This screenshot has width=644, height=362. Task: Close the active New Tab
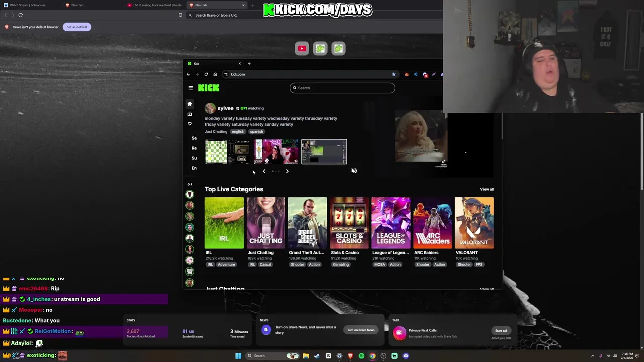point(243,5)
